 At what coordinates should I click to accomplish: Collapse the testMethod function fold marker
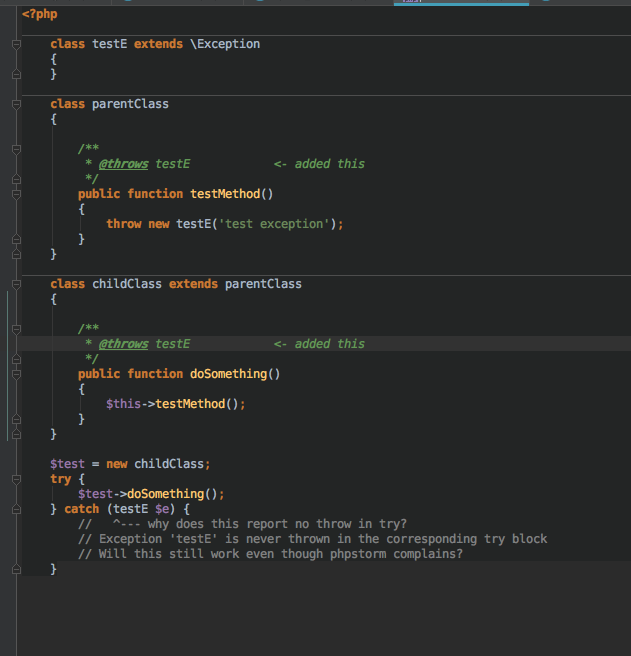(x=16, y=194)
